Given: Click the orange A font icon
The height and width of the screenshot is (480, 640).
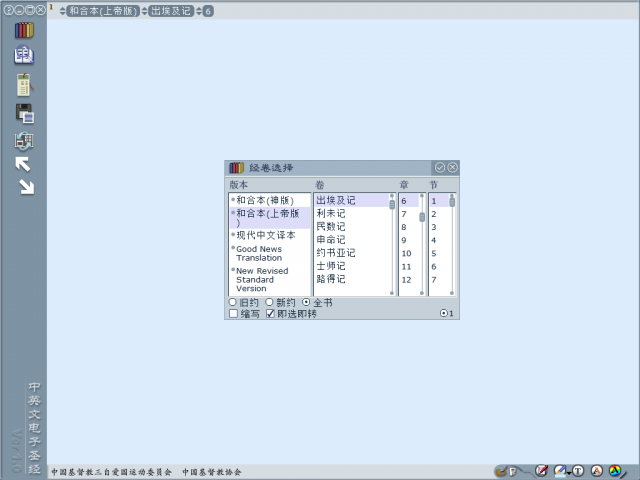Looking at the screenshot, I should coord(597,471).
